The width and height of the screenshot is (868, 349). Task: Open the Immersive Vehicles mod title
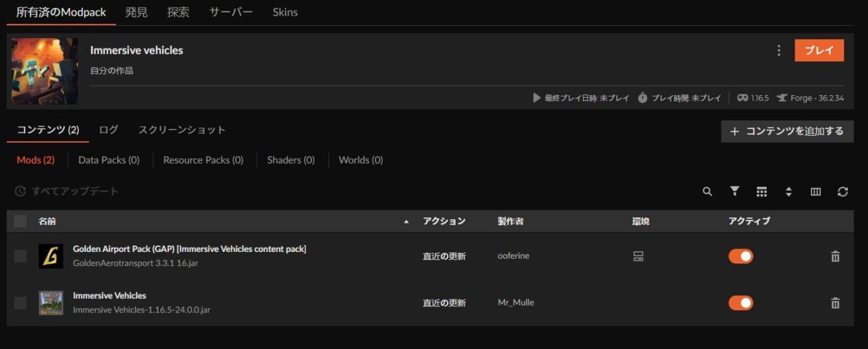(110, 296)
